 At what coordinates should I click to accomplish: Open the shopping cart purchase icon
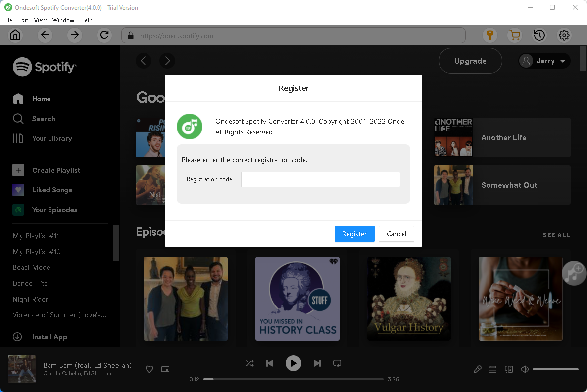tap(515, 35)
